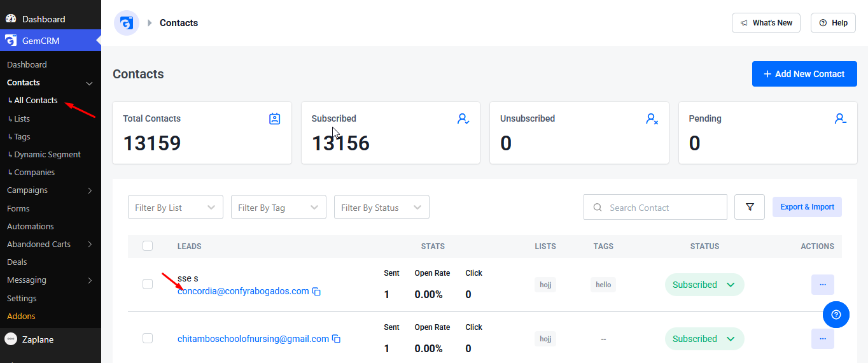Open actions menu for concordia contact row

(823, 285)
